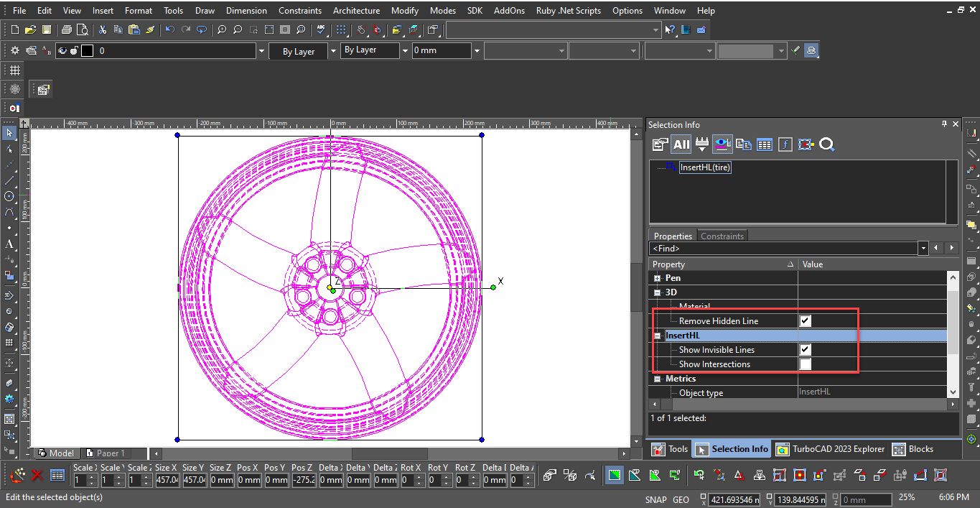
Task: Click the grid dots snap icon
Action: [341, 29]
